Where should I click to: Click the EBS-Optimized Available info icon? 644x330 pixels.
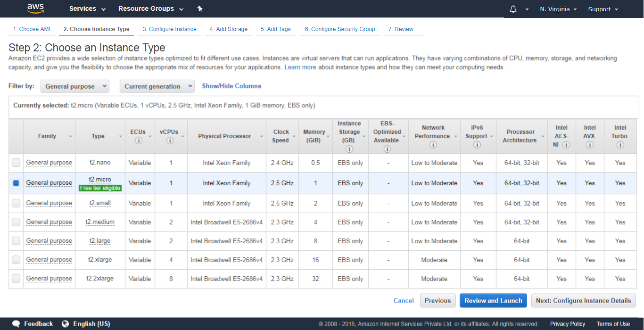coord(387,149)
